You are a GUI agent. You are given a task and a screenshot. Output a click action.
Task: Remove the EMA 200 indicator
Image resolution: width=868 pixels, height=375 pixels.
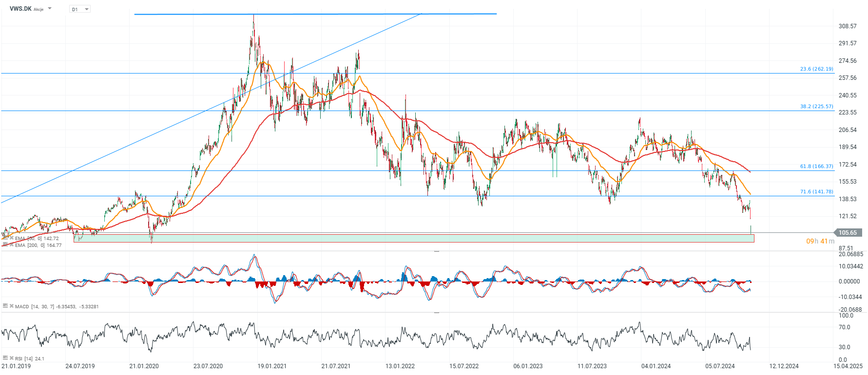coord(11,245)
